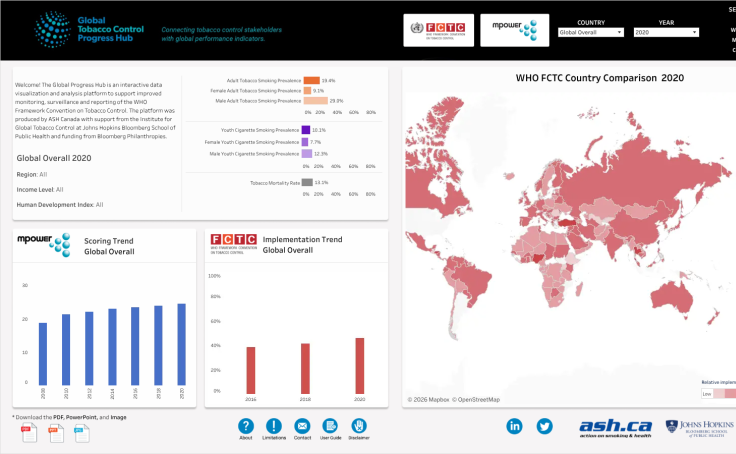The width and height of the screenshot is (736, 454).
Task: Select the 2016 bar in FCTC Implementation Trend
Action: click(251, 370)
